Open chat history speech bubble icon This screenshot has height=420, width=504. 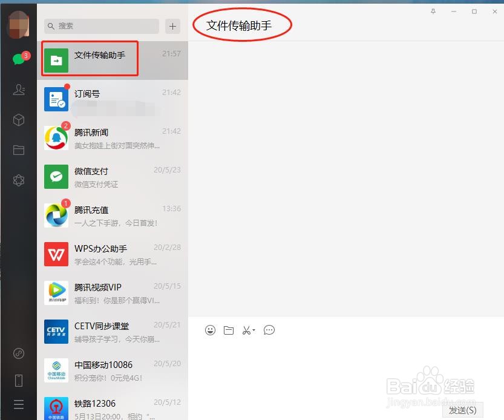[269, 330]
